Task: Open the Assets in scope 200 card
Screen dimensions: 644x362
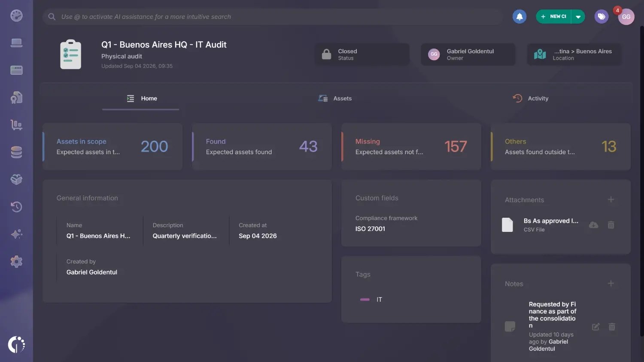Action: pyautogui.click(x=112, y=146)
